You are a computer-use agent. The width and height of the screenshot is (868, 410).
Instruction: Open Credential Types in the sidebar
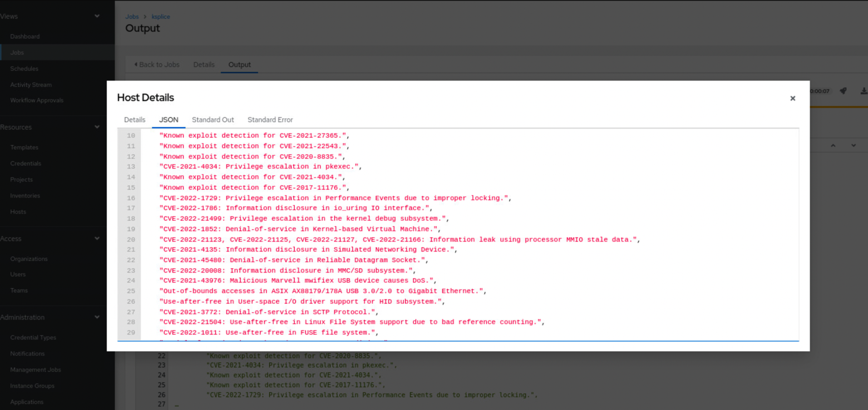tap(33, 338)
